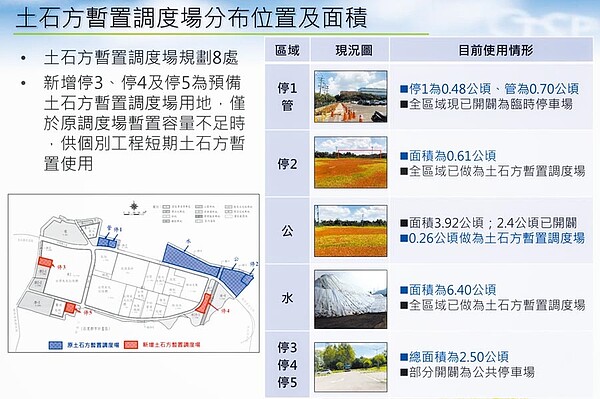Click the 目前使用情形 column header
This screenshot has width=600, height=399.
pyautogui.click(x=496, y=50)
